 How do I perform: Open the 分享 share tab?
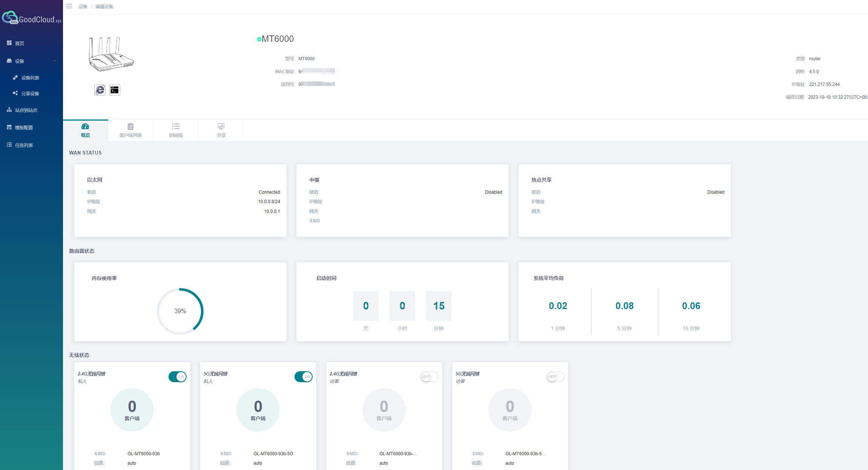[221, 130]
